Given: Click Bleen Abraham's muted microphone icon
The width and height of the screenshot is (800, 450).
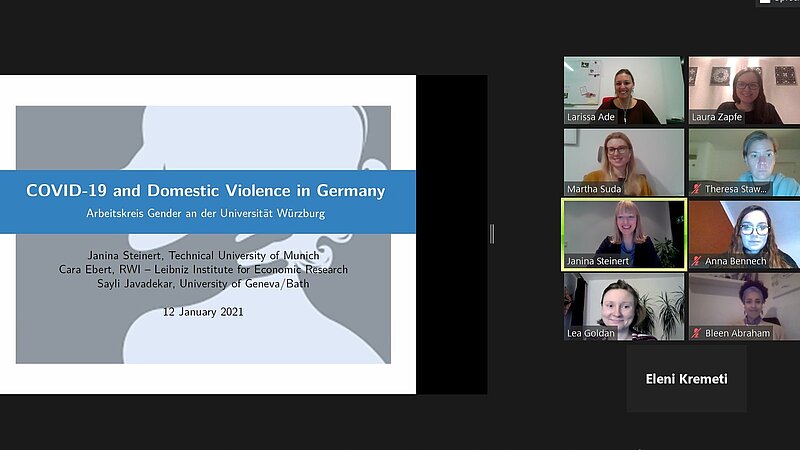Looking at the screenshot, I should 697,333.
